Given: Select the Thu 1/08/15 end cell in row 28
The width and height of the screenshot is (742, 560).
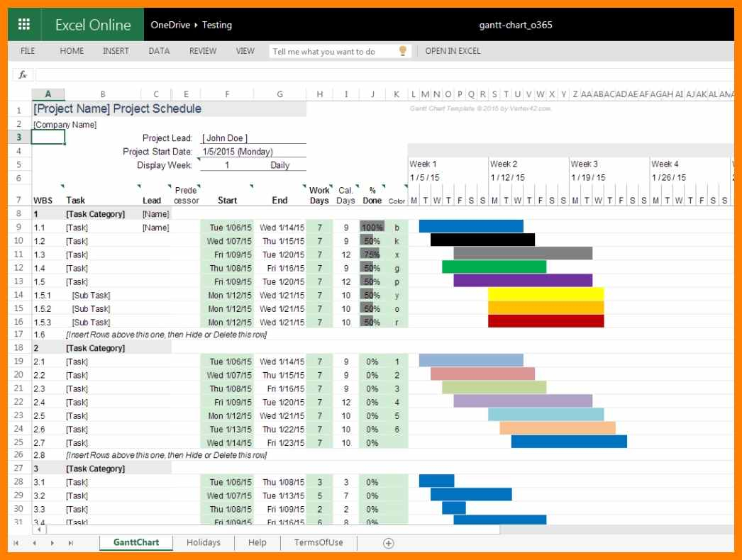Looking at the screenshot, I should click(x=280, y=482).
